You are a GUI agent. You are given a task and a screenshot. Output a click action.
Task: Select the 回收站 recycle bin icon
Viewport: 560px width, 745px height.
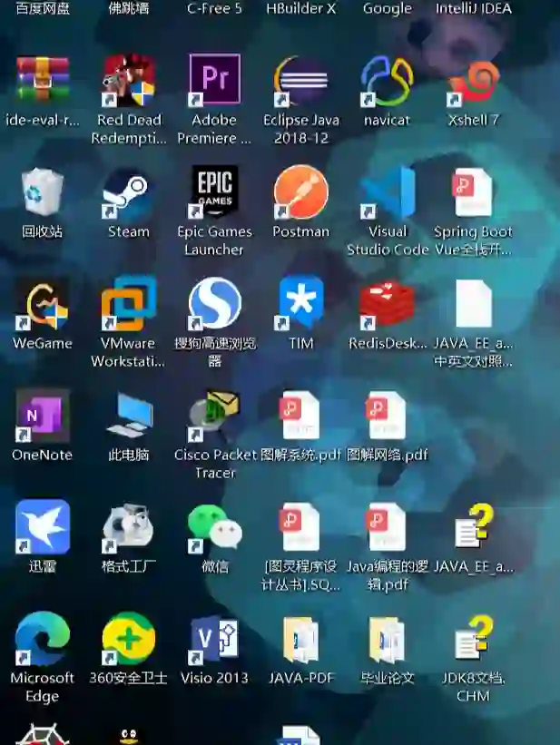(x=43, y=192)
